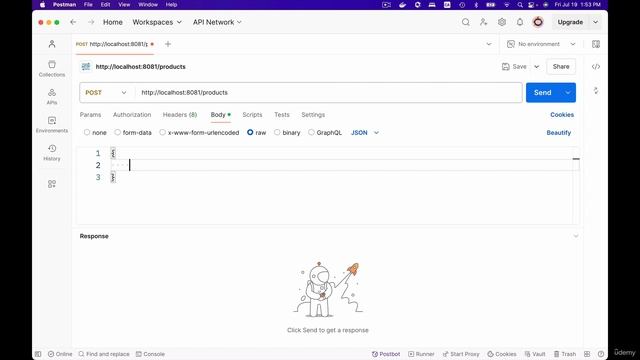Image resolution: width=640 pixels, height=360 pixels.
Task: Click the HTTP request type icon
Action: 86,67
